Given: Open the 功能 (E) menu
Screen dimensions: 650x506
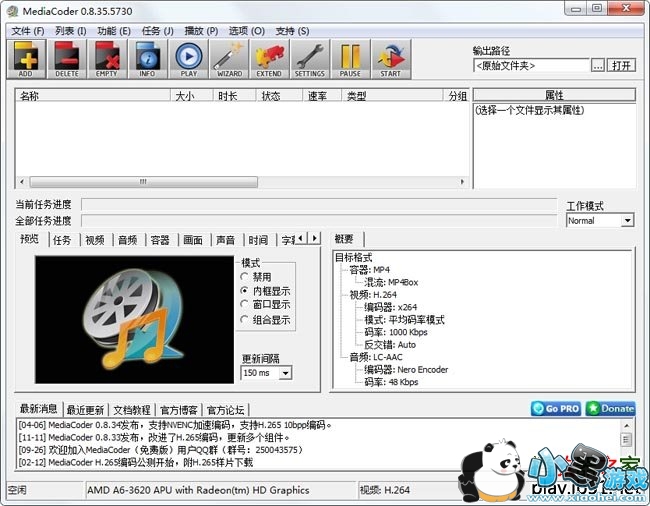Looking at the screenshot, I should (114, 31).
